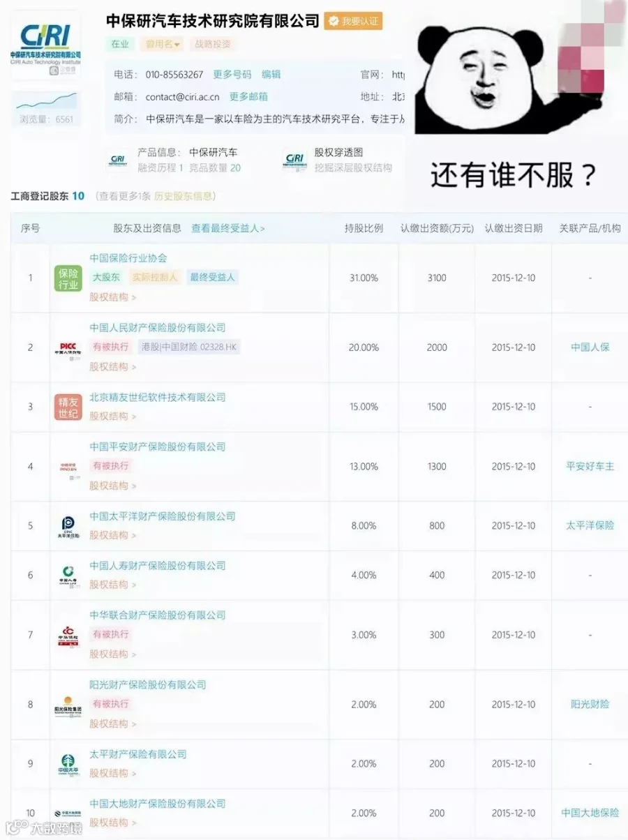Screen dimensions: 628x840
Task: Click the 港股|中国财险 02328.HK tag
Action: point(189,347)
